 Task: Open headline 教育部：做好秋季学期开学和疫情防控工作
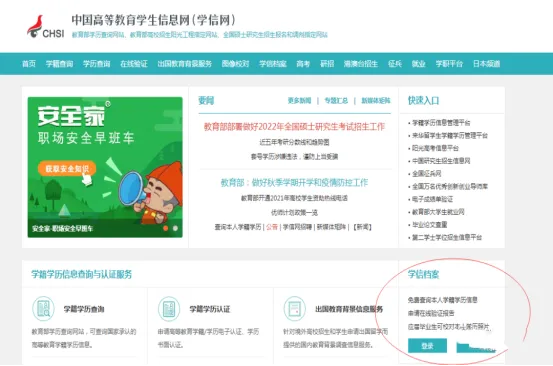(x=294, y=183)
